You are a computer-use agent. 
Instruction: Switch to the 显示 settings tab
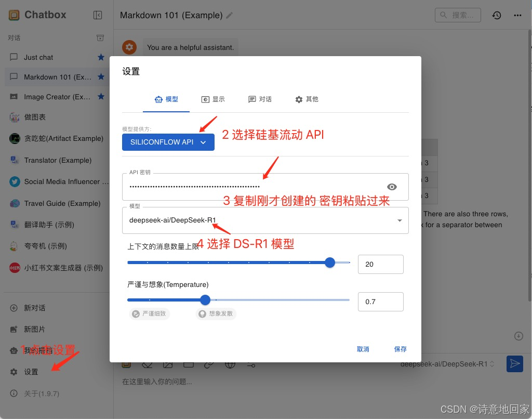[213, 99]
